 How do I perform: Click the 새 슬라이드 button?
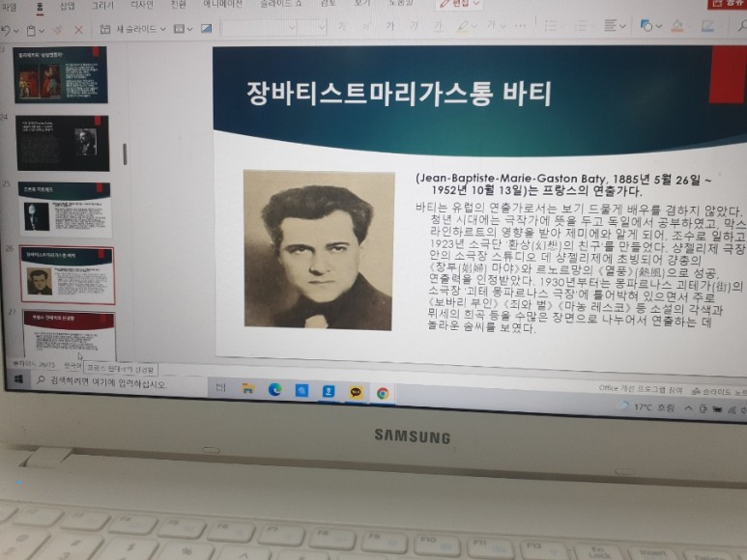click(128, 30)
